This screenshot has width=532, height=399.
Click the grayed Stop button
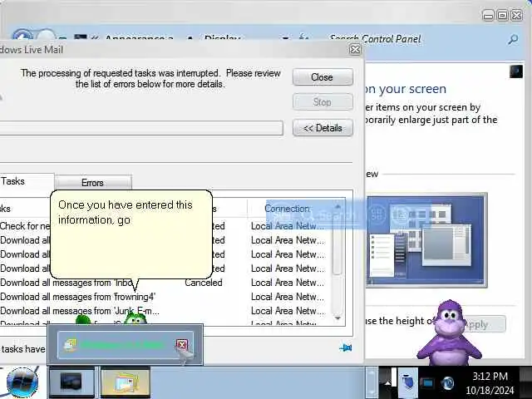point(323,102)
